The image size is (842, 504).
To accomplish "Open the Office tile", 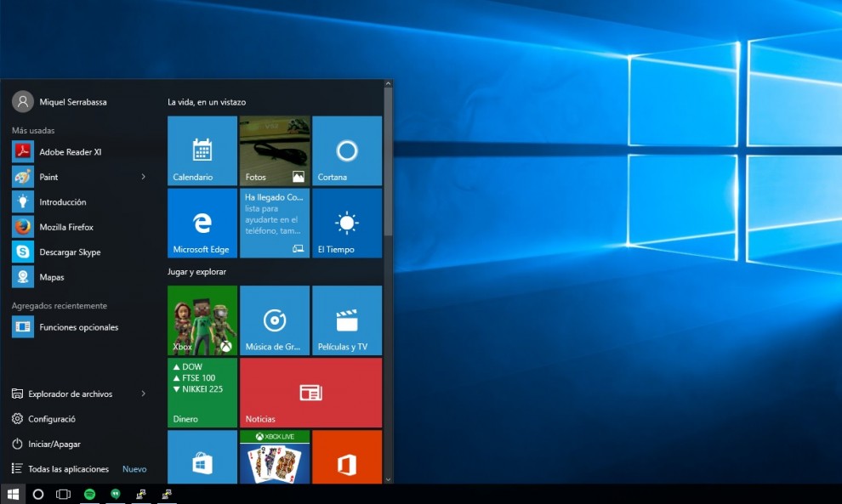I will coord(347,457).
